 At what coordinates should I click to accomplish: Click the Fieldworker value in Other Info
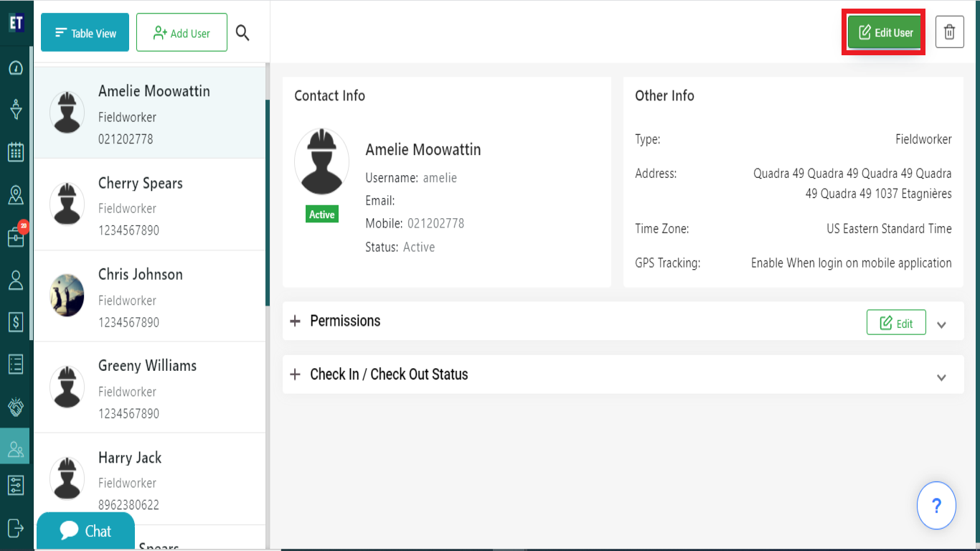[x=923, y=139]
